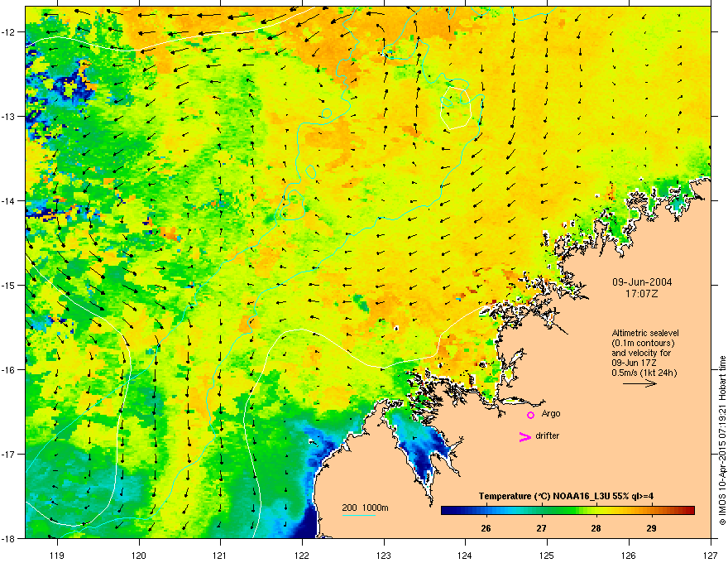Click the colorbar tick label '29'

tap(651, 528)
